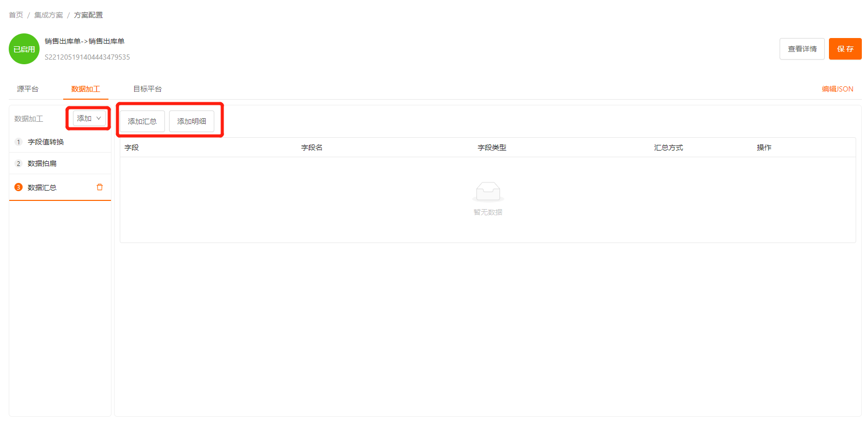
Task: Click the green 已启用 status badge
Action: click(x=24, y=49)
